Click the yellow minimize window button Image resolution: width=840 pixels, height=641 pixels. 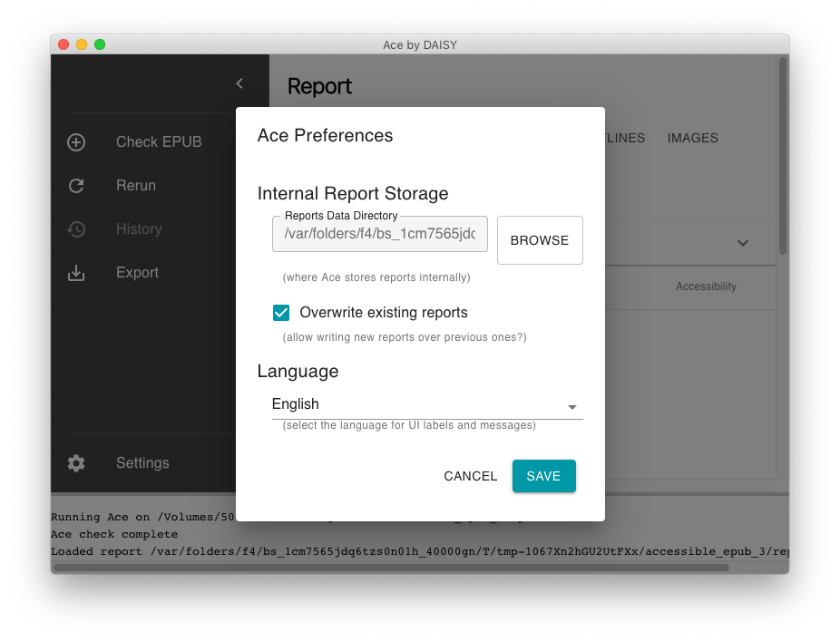pos(82,44)
